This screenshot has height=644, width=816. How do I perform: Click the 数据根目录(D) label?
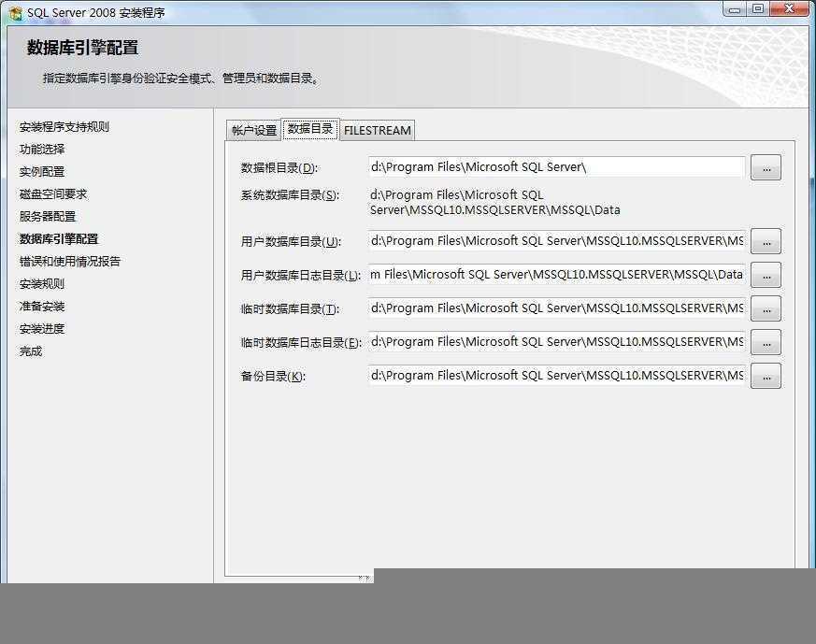[x=279, y=168]
